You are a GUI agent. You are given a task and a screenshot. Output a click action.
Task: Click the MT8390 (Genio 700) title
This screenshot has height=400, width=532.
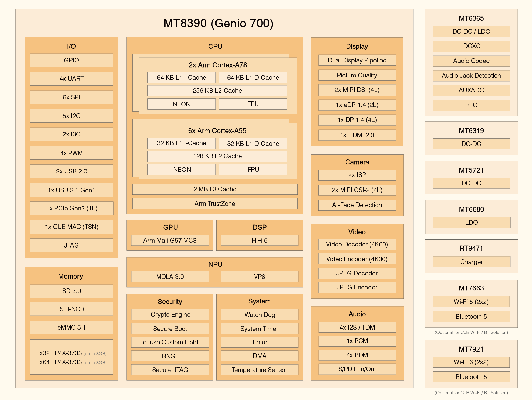point(218,23)
